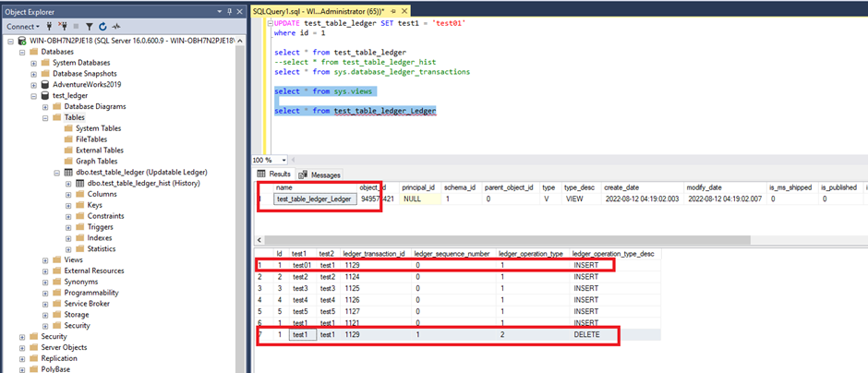The width and height of the screenshot is (868, 373).
Task: Collapse the Tables folder
Action: pos(44,117)
